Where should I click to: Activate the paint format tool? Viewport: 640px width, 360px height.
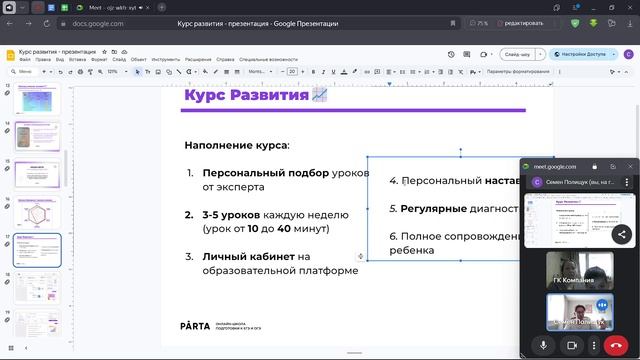tap(90, 72)
